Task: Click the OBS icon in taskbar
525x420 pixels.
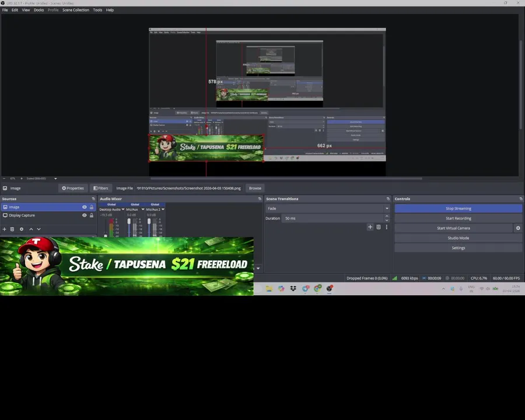Action: (x=330, y=288)
